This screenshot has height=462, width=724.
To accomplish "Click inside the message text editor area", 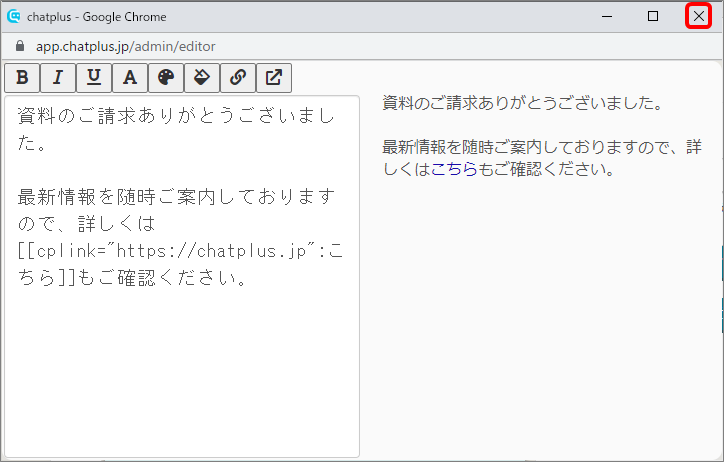I will [x=182, y=277].
